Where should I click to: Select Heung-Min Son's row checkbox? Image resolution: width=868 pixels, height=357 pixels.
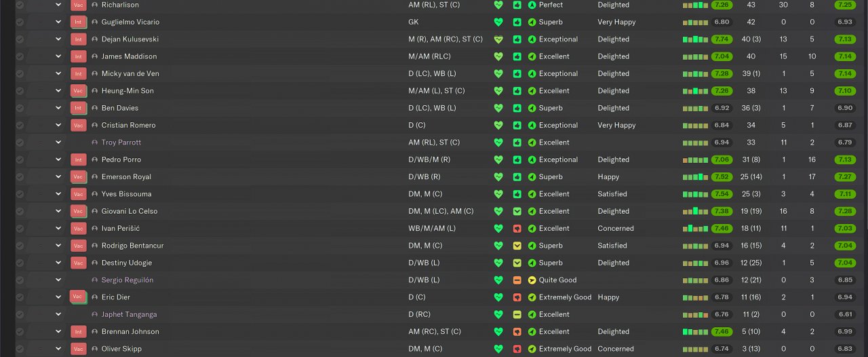[20, 91]
